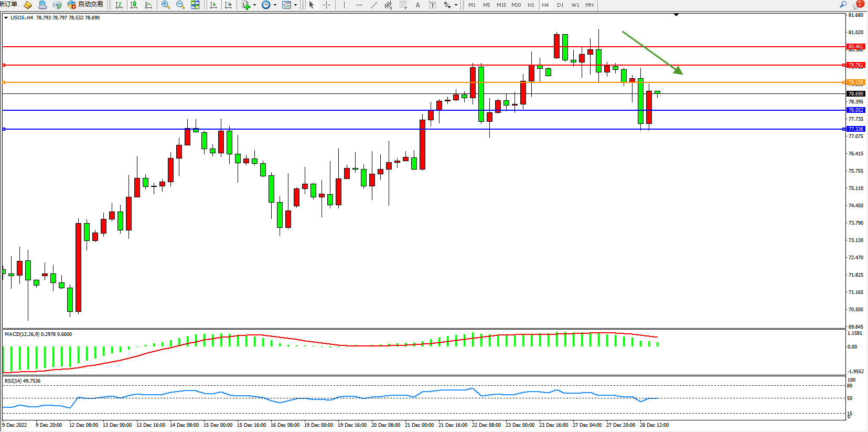Click the Fibonacci retracement tool icon

click(403, 5)
